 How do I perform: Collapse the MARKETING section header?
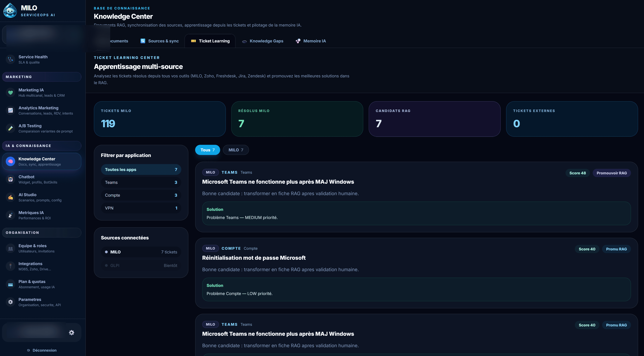click(42, 77)
